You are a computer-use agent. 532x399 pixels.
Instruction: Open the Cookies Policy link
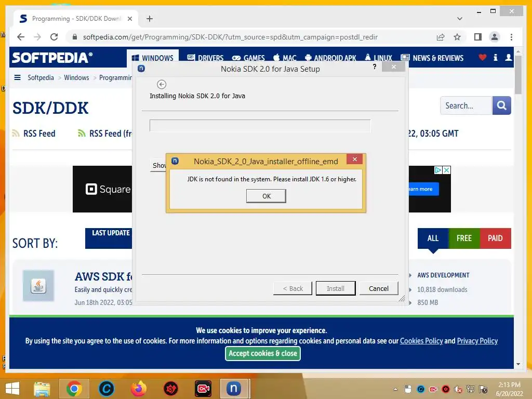421,341
